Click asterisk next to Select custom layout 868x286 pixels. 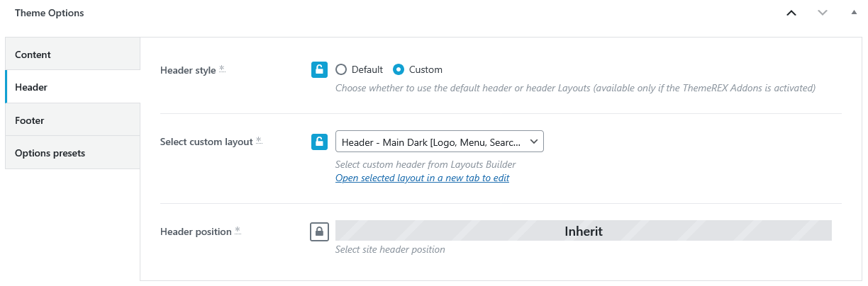(x=259, y=141)
